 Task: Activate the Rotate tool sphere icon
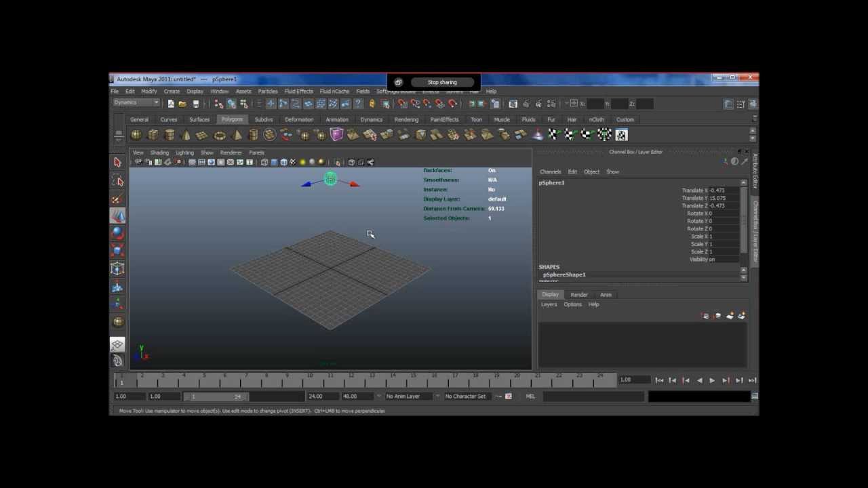pos(117,233)
